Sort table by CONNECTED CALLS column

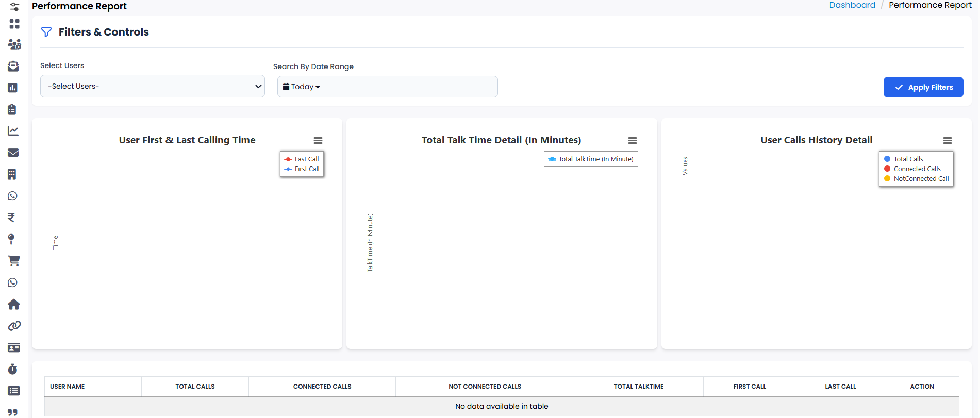(322, 387)
